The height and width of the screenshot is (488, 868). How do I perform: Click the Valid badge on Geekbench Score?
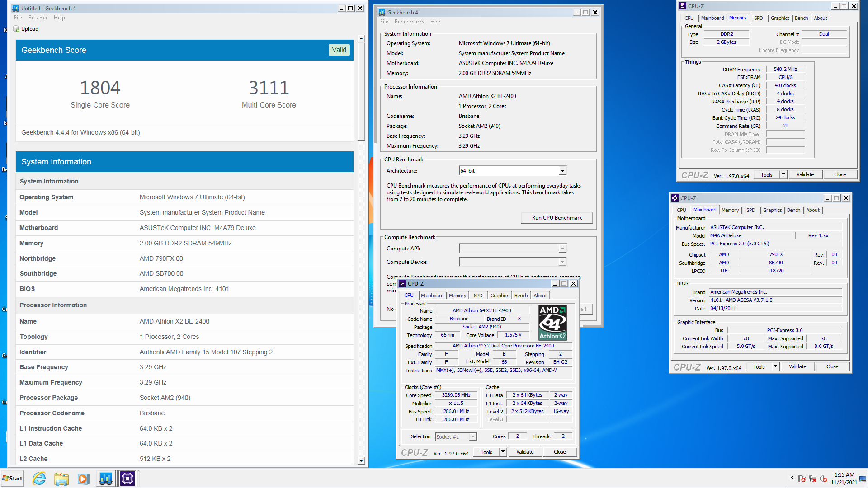[x=339, y=50]
